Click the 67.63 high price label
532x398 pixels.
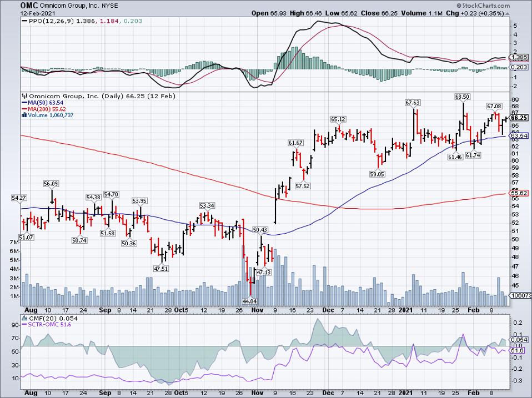[x=413, y=102]
